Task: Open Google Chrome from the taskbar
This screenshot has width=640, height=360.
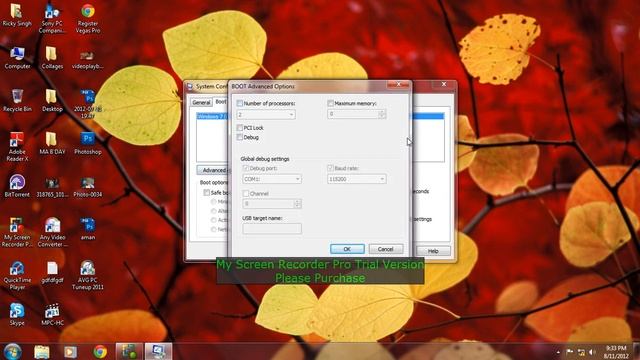Action: (x=100, y=351)
